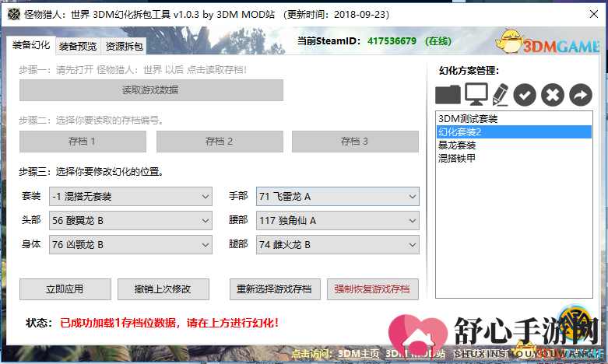Open the 套装 dropdown showing -1 混搭无套装

pyautogui.click(x=131, y=197)
